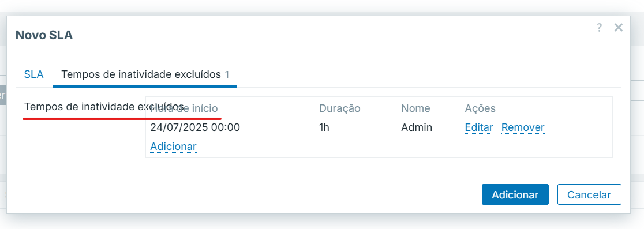Click the Nome column header
This screenshot has height=229, width=644.
coord(415,108)
